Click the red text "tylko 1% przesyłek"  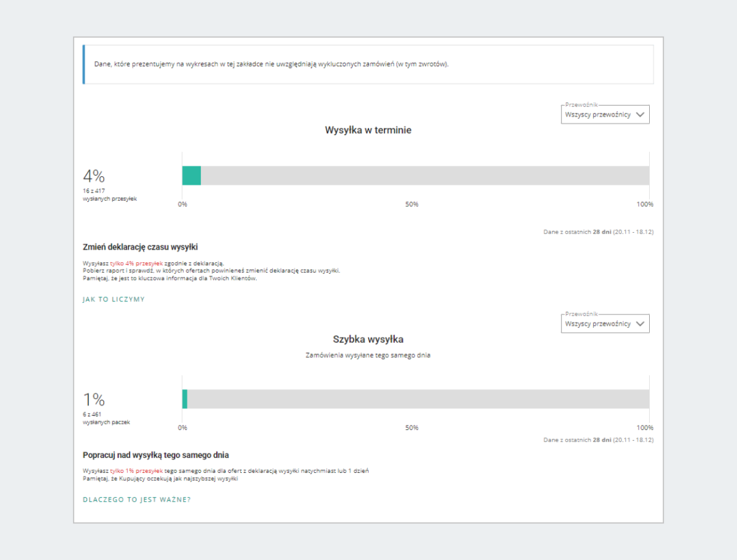[x=136, y=471]
